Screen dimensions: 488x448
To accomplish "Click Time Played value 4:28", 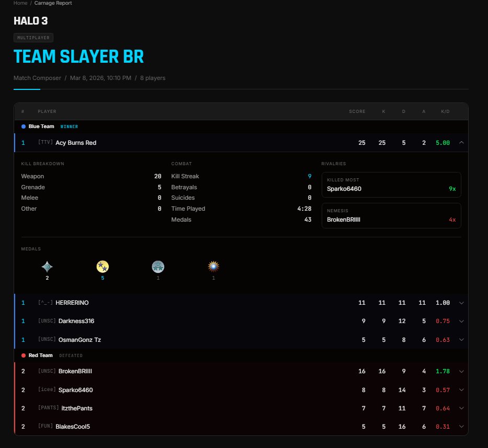I will [304, 209].
